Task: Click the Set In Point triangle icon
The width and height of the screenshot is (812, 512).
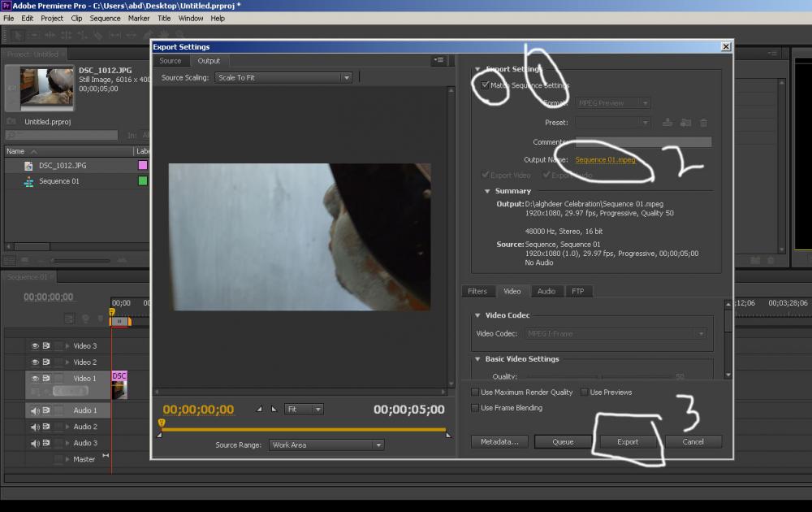Action: pos(259,410)
